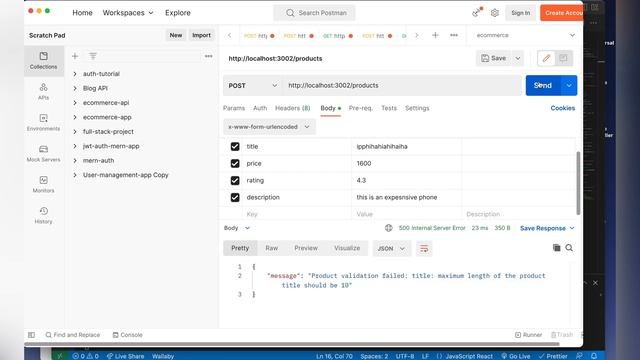Open the Save Response dropdown

pyautogui.click(x=547, y=228)
